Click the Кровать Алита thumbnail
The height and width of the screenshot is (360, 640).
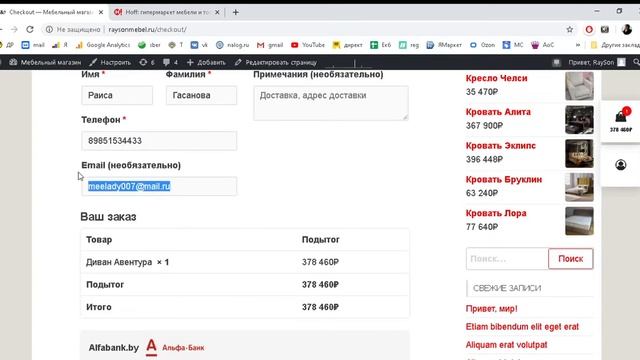tap(579, 120)
